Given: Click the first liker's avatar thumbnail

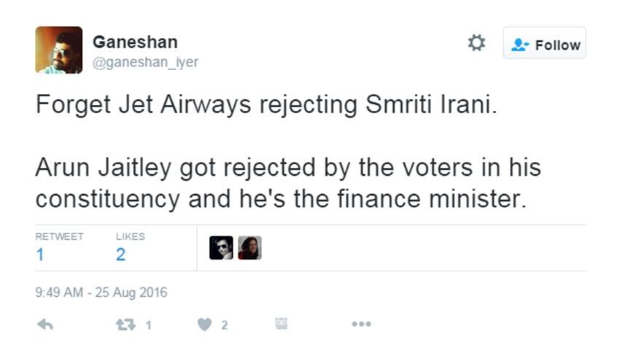Looking at the screenshot, I should click(x=221, y=248).
